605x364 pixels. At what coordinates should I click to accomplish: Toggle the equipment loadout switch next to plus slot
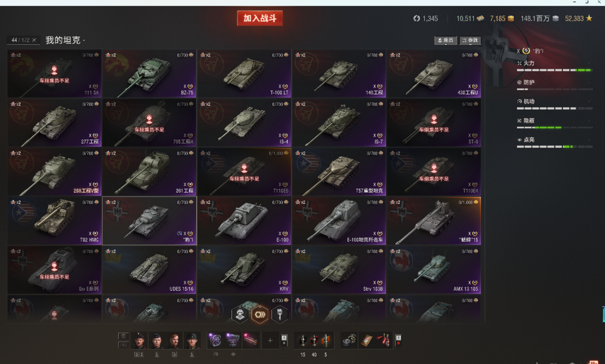[x=284, y=340]
